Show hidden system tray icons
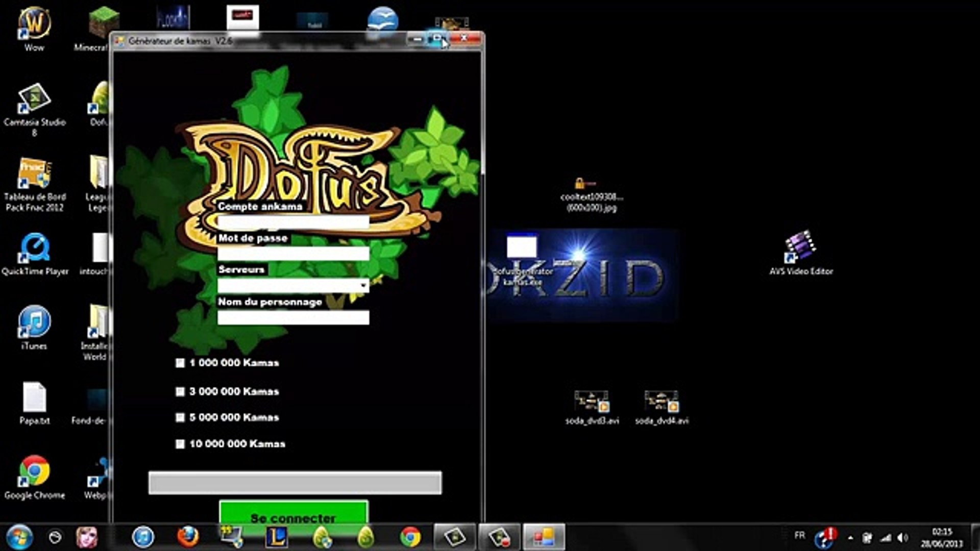980x551 pixels. [x=850, y=538]
